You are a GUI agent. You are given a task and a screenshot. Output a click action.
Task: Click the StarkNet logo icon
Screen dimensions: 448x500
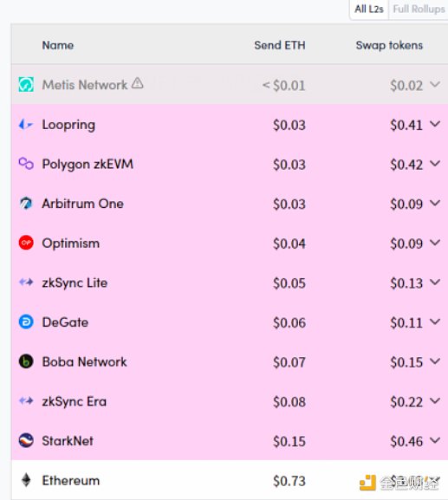26,440
